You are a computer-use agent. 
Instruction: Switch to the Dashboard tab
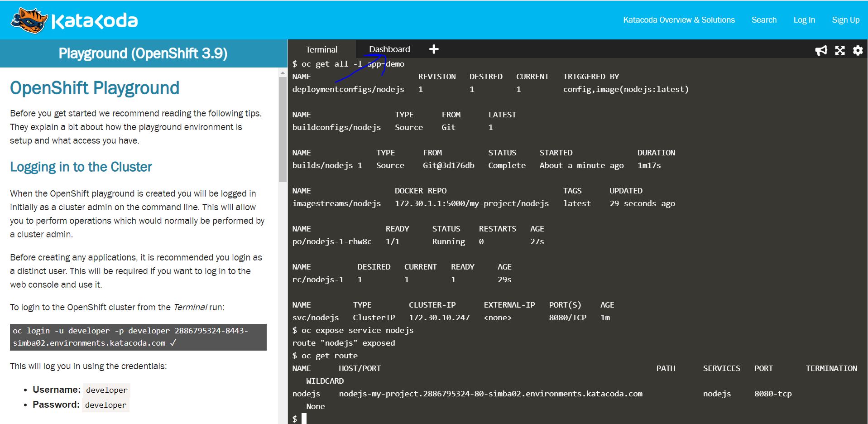click(x=389, y=49)
